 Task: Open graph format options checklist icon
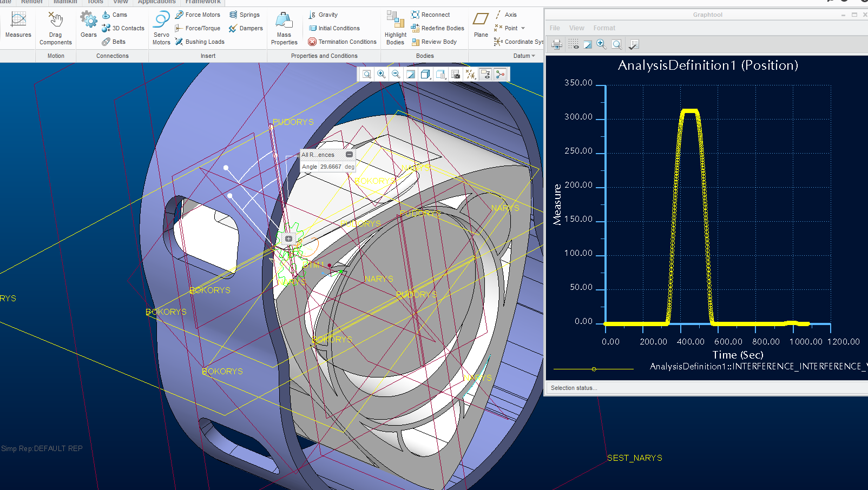coord(634,44)
